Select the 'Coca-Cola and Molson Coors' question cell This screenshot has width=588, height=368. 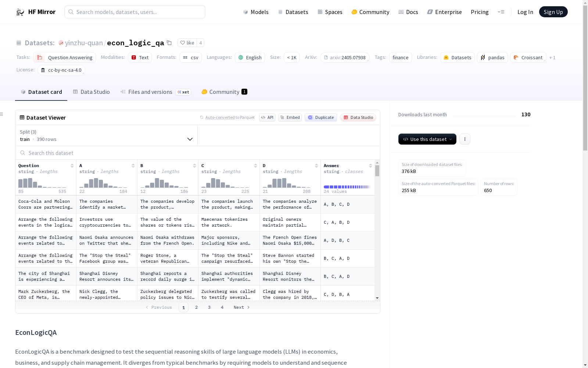coord(46,204)
